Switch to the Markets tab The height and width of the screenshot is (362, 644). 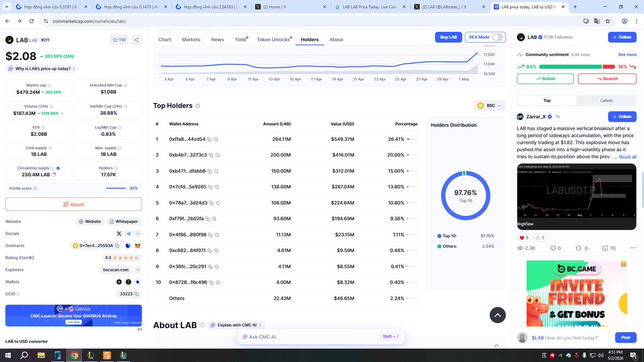pos(191,40)
